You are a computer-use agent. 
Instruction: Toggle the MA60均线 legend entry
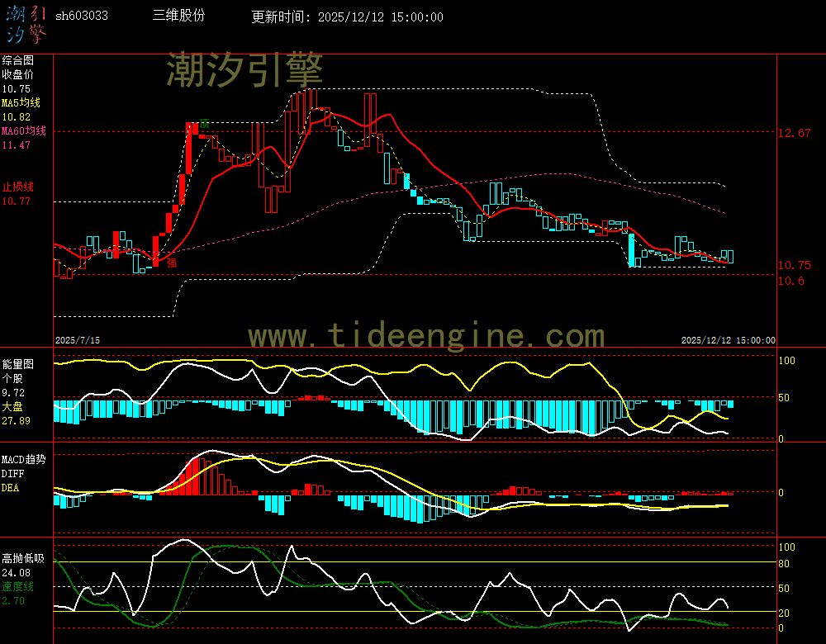(23, 131)
